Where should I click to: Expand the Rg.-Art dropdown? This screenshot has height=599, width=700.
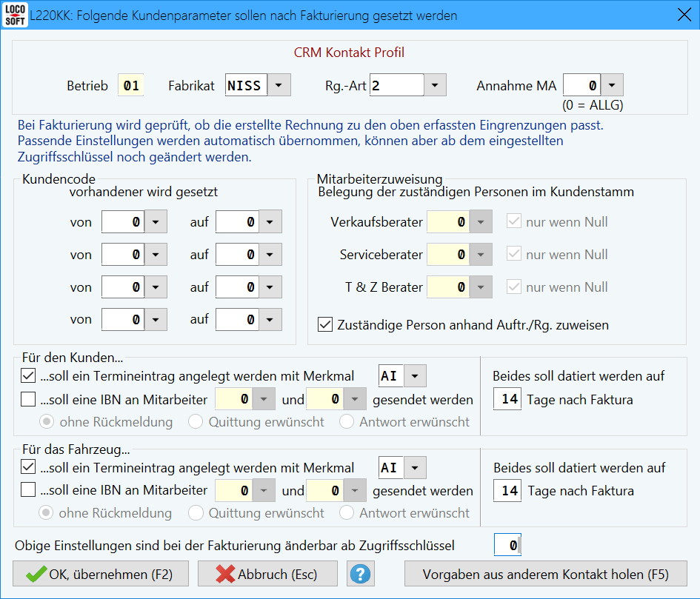coord(436,84)
